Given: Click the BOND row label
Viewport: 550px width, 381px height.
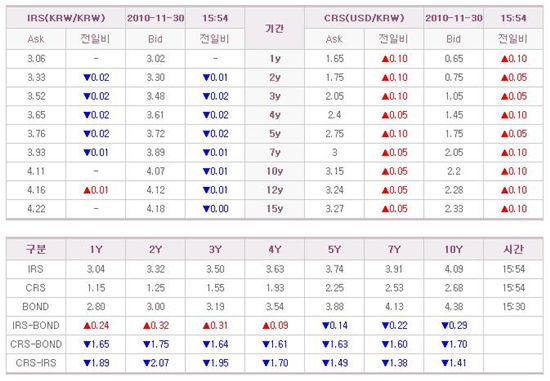Looking at the screenshot, I should coord(36,307).
